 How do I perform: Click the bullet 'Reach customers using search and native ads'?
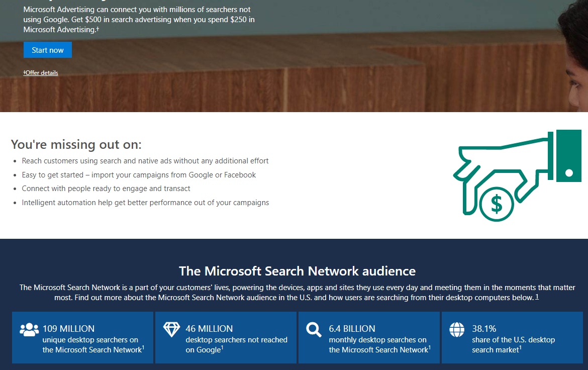click(x=145, y=161)
